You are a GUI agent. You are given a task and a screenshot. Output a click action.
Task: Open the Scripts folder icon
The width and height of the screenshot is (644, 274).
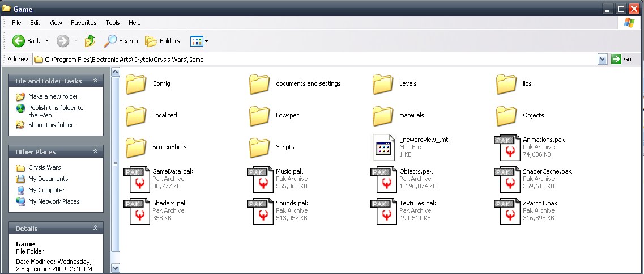[x=259, y=147]
